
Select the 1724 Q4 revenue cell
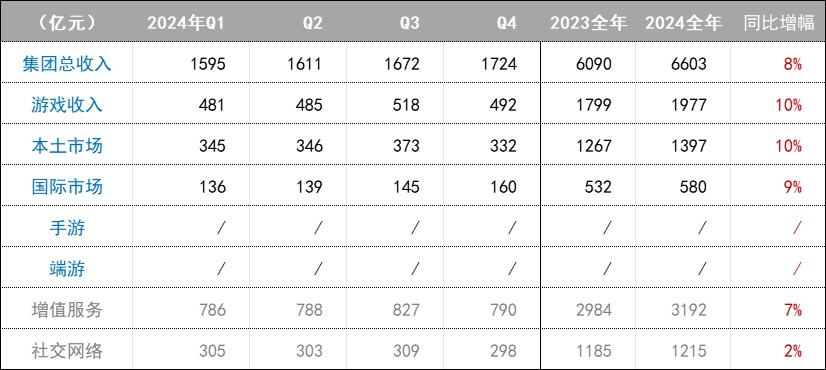pyautogui.click(x=499, y=64)
